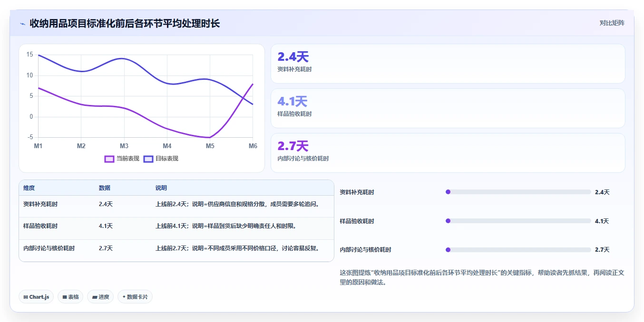Select the 表格 tag chip
The height and width of the screenshot is (322, 644).
[x=70, y=297]
